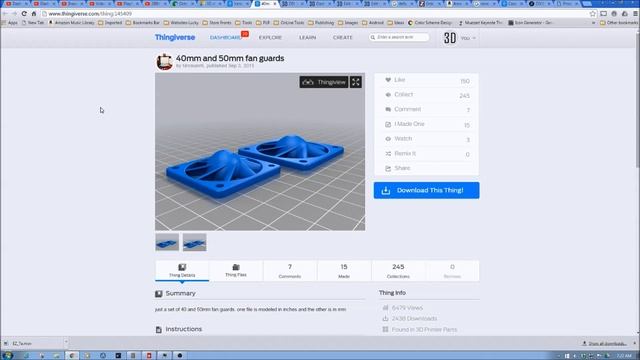The height and width of the screenshot is (360, 640).
Task: Open the Publishing bookmarks folder
Action: (321, 23)
